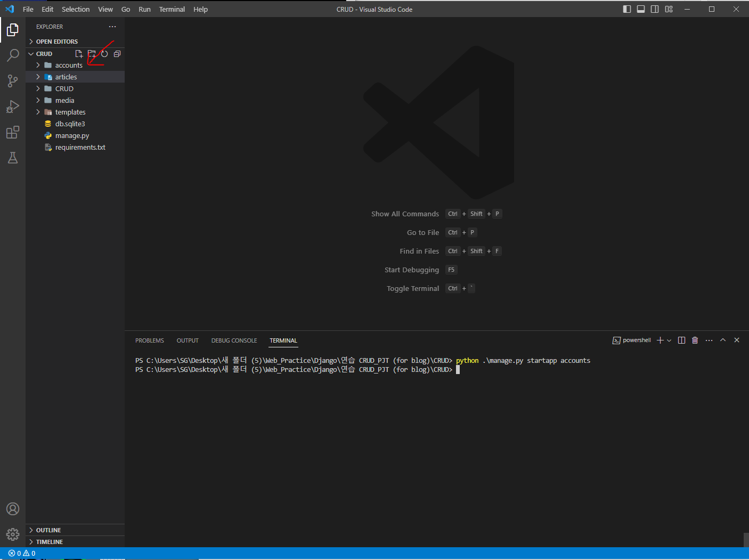Image resolution: width=749 pixels, height=560 pixels.
Task: Open db.sqlite3 file
Action: point(75,124)
